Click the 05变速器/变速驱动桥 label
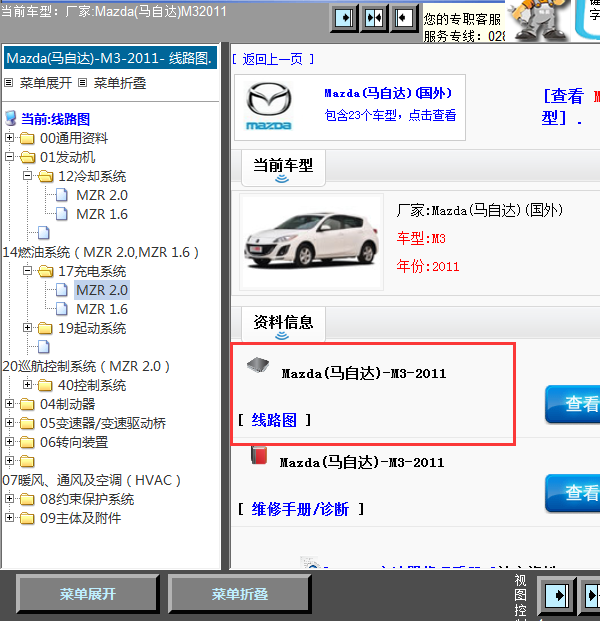600x621 pixels. click(103, 423)
